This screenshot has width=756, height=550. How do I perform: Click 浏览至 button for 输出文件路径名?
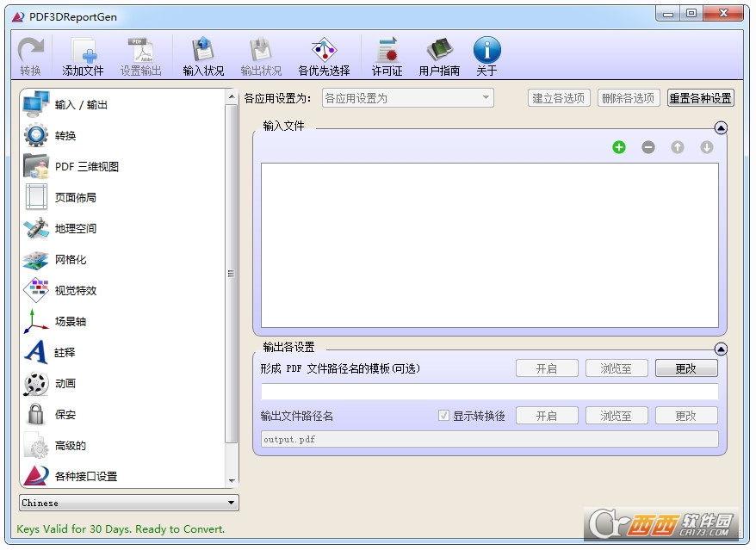tap(617, 416)
